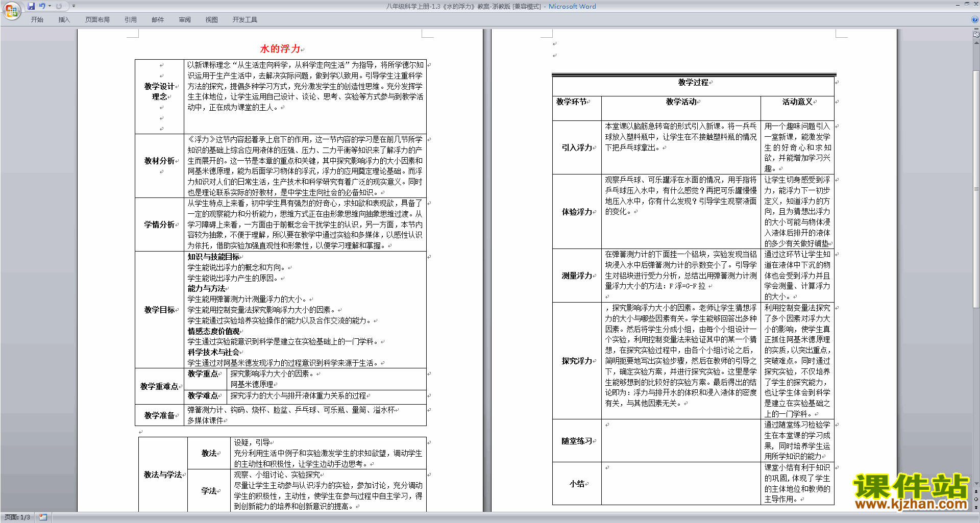
Task: Go to previous page browse arrow
Action: coord(976,492)
